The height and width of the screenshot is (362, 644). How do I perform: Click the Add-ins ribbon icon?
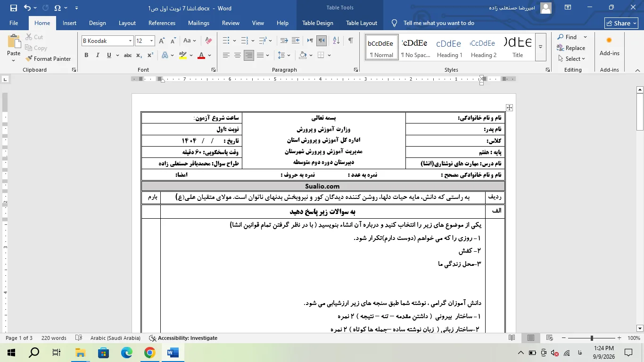[x=609, y=46]
